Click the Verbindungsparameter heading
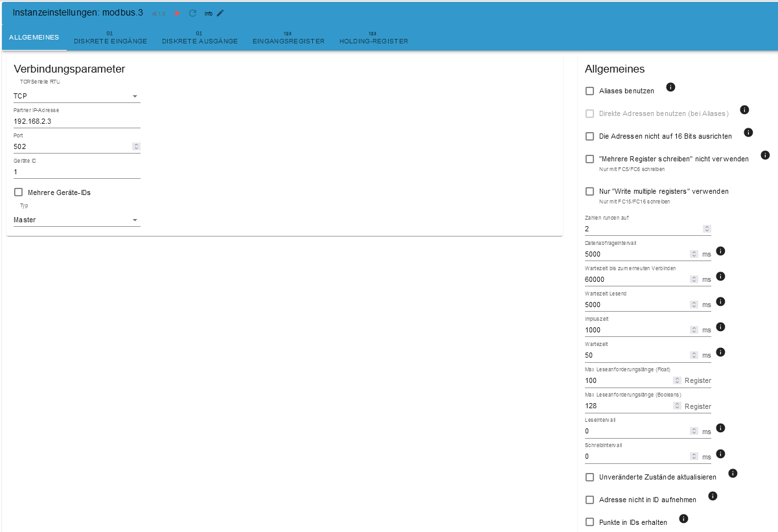 click(69, 69)
